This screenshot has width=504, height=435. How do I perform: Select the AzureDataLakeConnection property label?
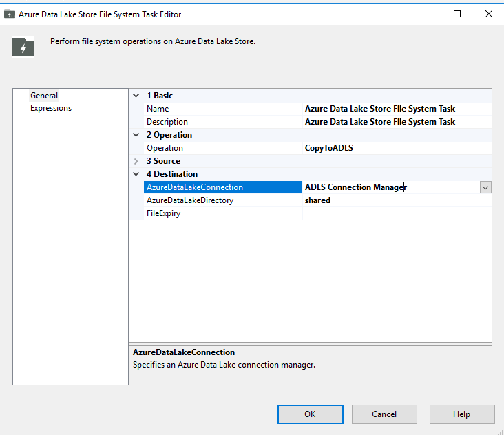tap(223, 187)
